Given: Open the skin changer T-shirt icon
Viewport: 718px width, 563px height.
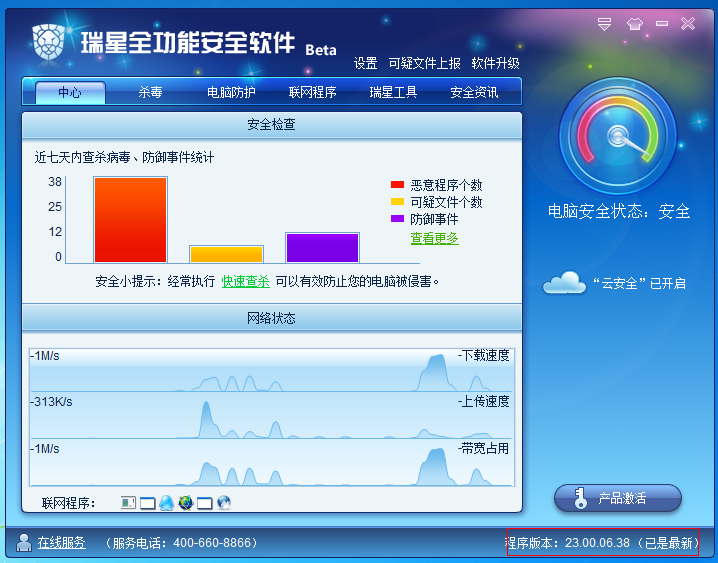Looking at the screenshot, I should click(x=635, y=24).
